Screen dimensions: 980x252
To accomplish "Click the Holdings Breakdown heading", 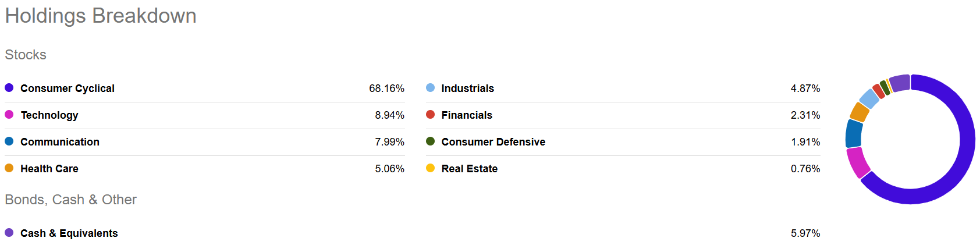I will (101, 16).
